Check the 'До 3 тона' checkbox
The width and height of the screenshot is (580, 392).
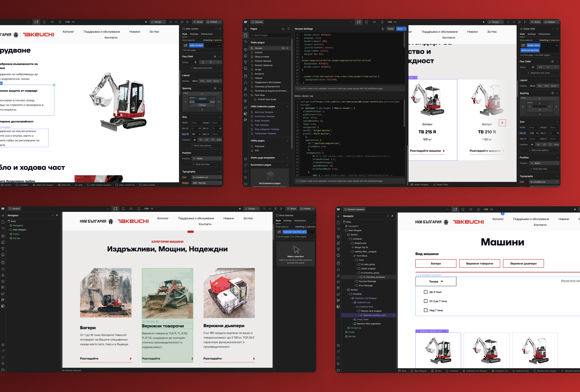[425, 292]
